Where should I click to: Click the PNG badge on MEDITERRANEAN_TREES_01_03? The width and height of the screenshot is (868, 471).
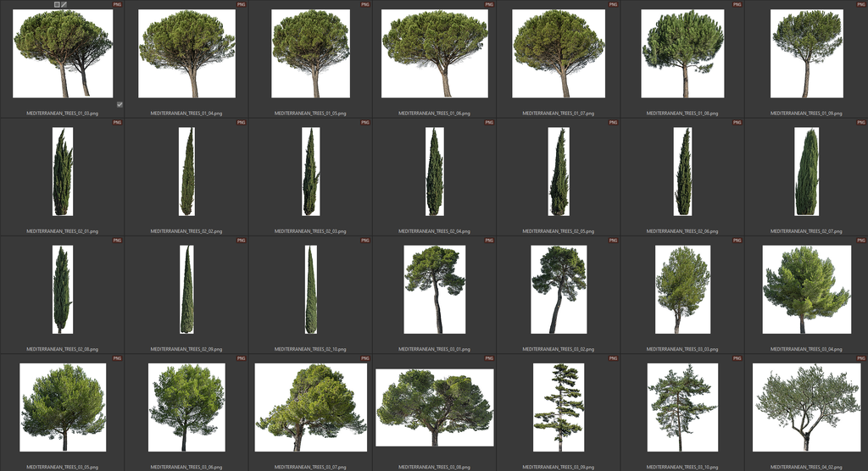[x=117, y=4]
